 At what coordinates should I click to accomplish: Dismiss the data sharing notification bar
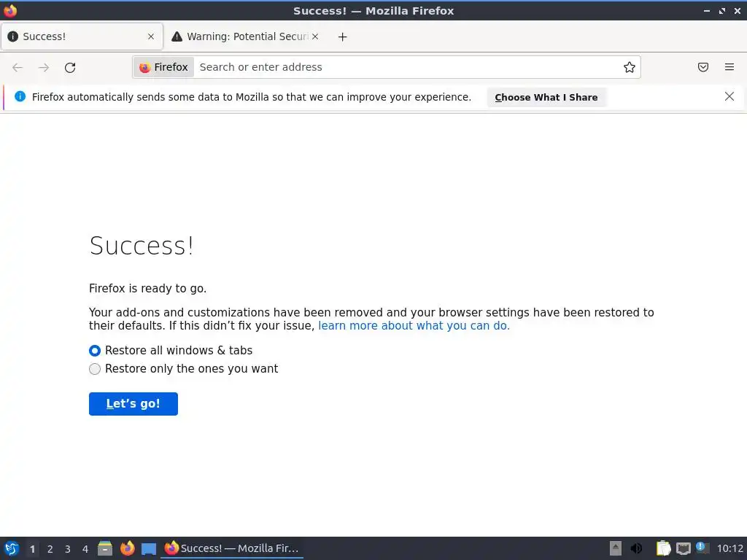(x=729, y=97)
